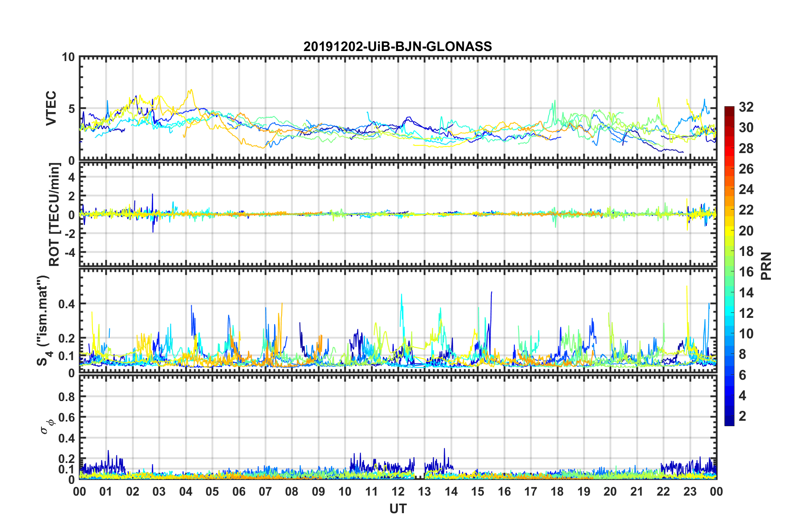Click x-axis tick label 12
796x532 pixels.
click(x=398, y=491)
